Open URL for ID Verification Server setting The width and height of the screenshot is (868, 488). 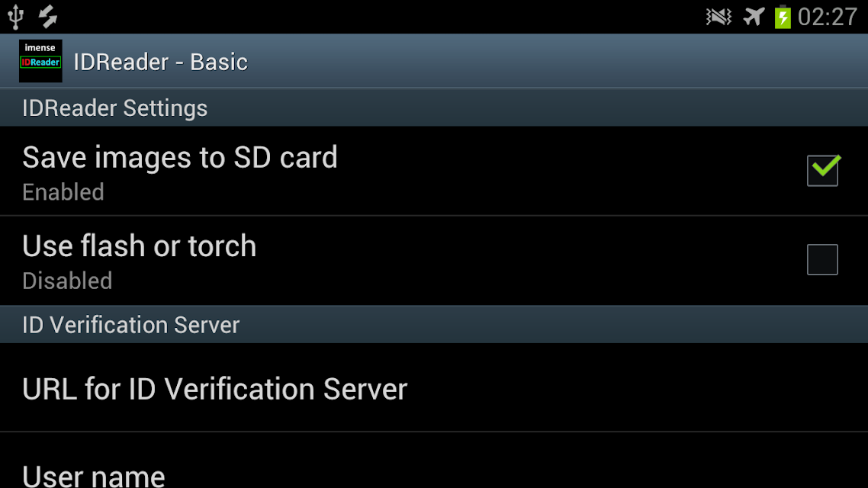434,388
